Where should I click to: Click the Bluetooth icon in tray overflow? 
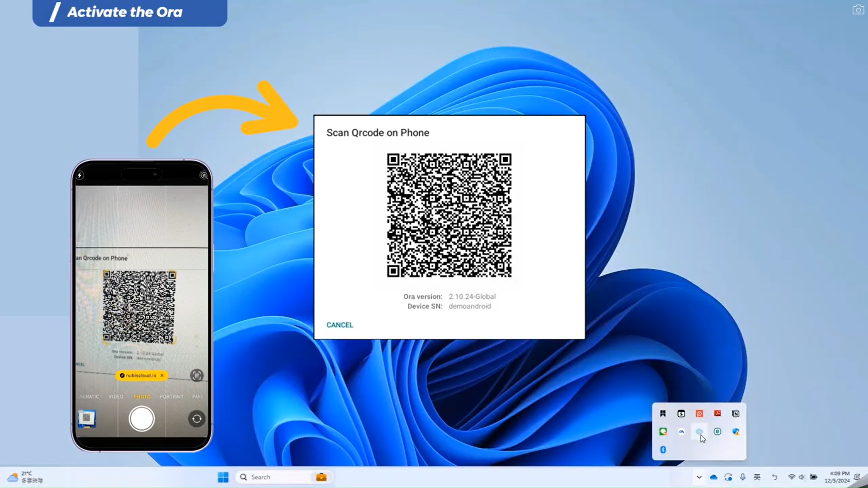(663, 450)
